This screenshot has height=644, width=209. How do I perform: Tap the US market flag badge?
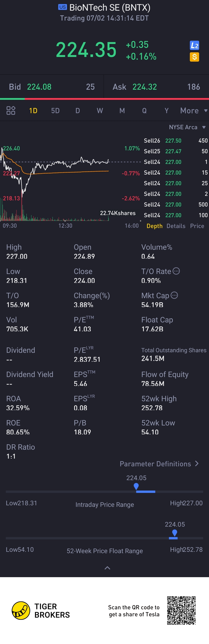pyautogui.click(x=63, y=7)
